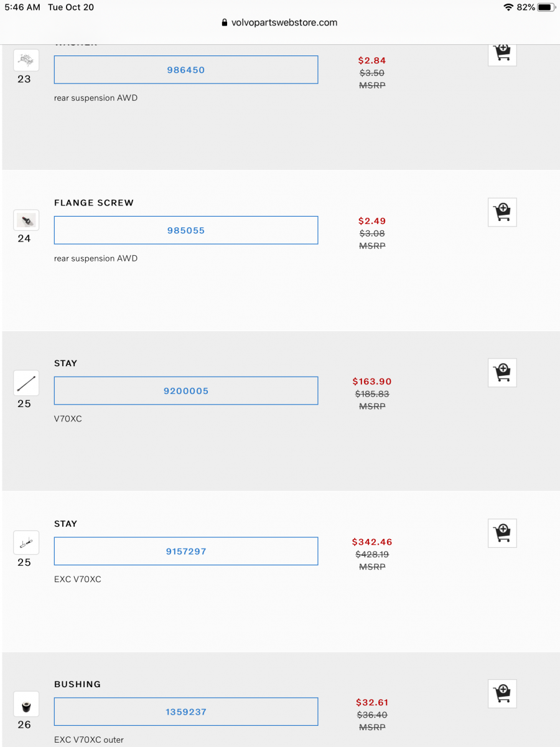Click the battery indicator at 82%

click(544, 7)
